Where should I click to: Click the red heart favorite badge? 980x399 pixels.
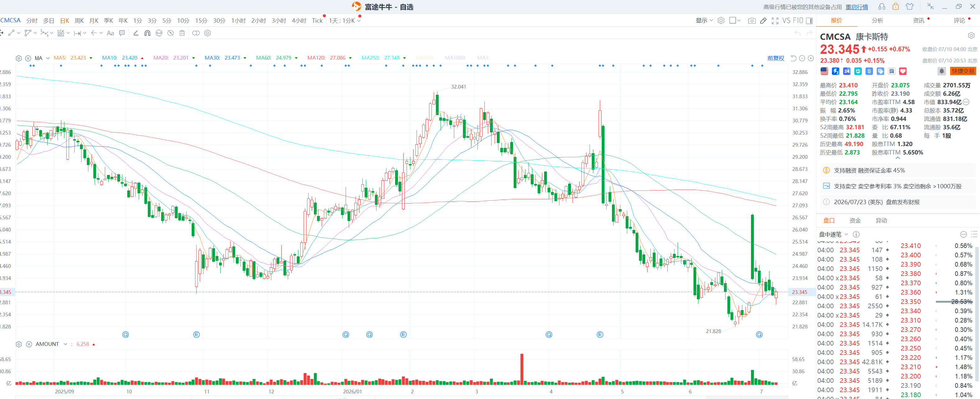[x=903, y=71]
